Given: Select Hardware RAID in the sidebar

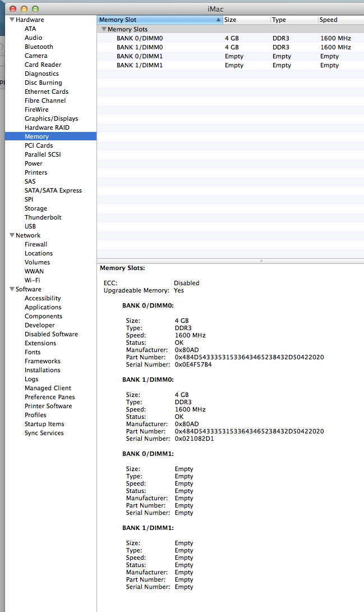Looking at the screenshot, I should (47, 127).
